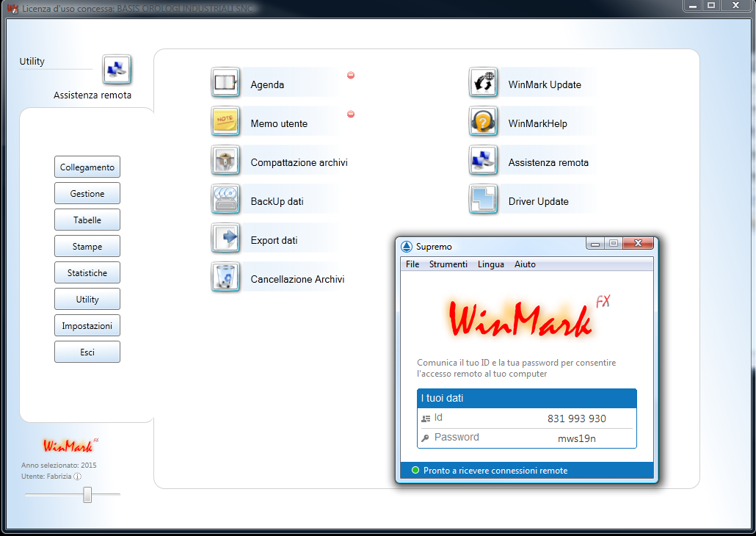
Task: Show Statistiche
Action: pos(87,273)
